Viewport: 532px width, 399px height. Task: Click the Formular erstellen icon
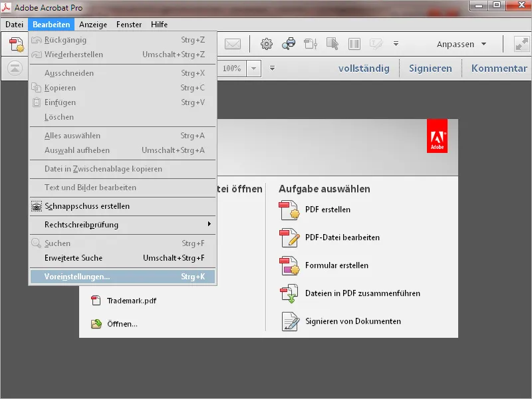[x=289, y=265]
